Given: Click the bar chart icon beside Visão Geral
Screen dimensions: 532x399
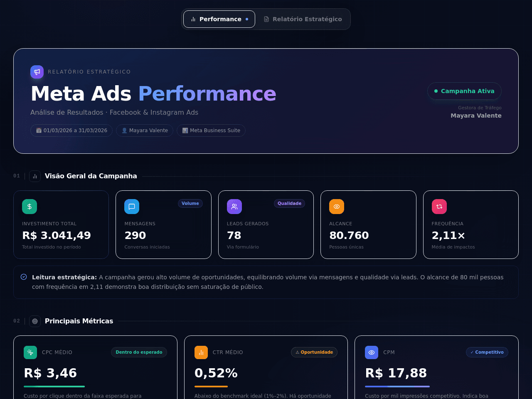Looking at the screenshot, I should pyautogui.click(x=35, y=176).
